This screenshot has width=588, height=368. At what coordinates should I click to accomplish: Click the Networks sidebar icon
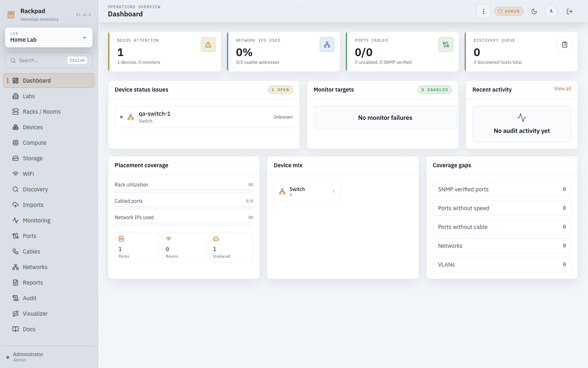(16, 267)
